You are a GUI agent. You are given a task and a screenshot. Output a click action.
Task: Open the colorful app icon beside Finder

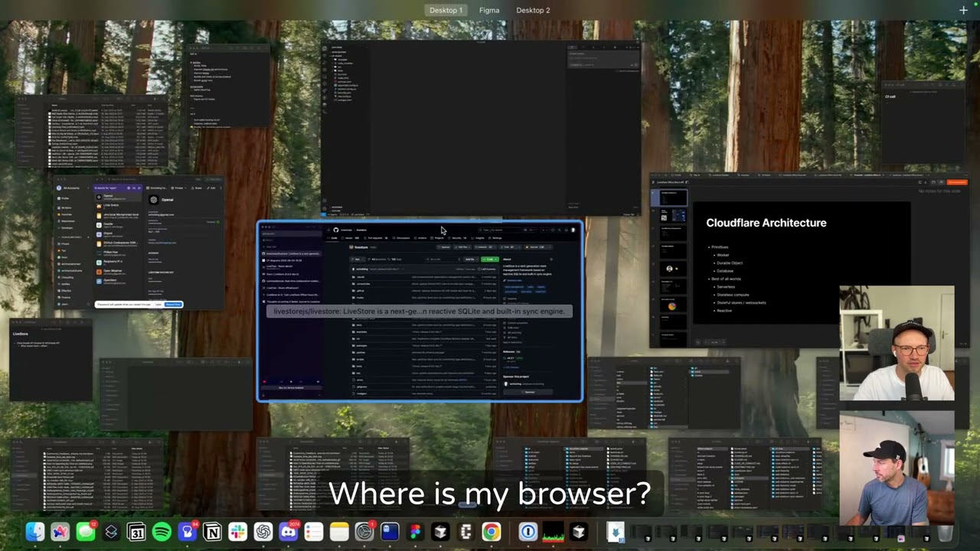pos(60,532)
